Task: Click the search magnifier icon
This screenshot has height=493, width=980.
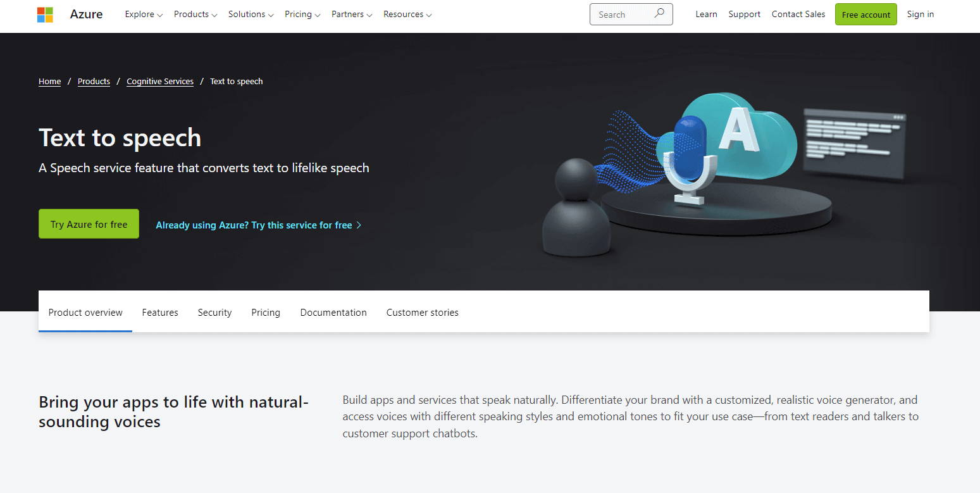Action: pos(659,13)
